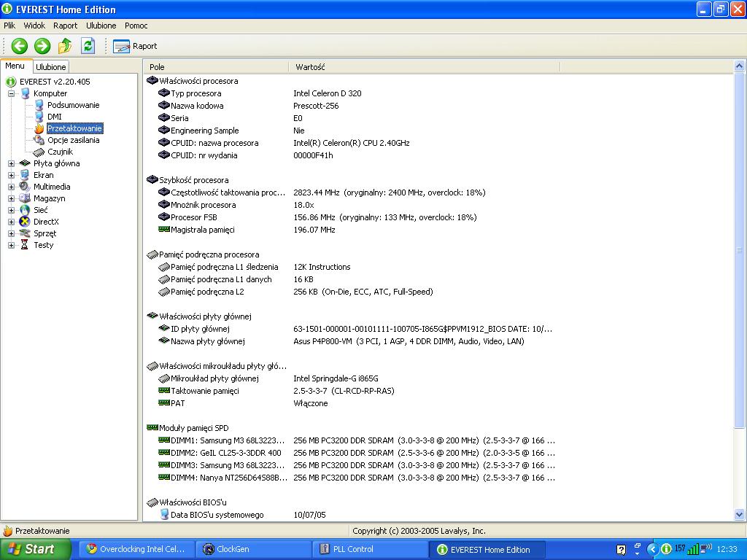Click the scroll up arrow of the details list
This screenshot has height=560, width=747.
click(x=739, y=66)
